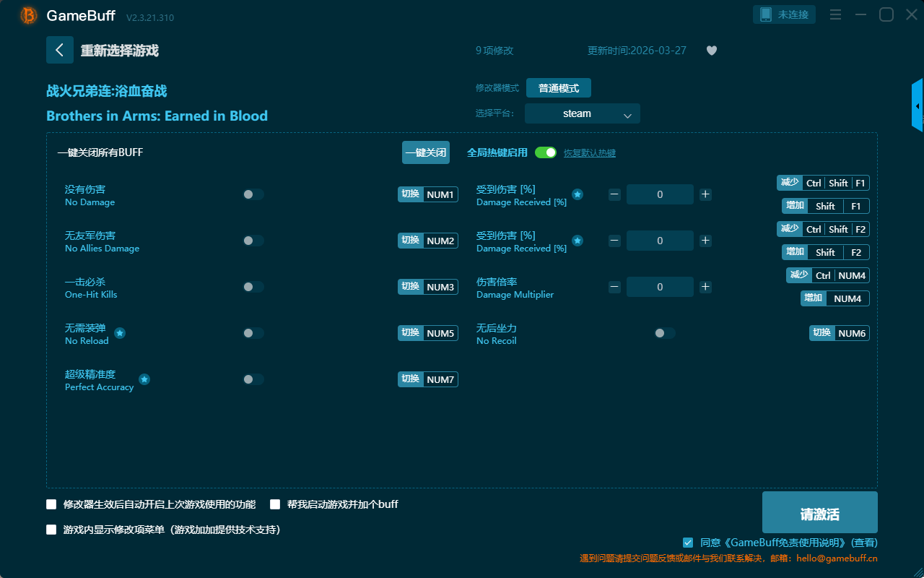The image size is (924, 578).
Task: Click the heart favorite icon
Action: (x=711, y=51)
